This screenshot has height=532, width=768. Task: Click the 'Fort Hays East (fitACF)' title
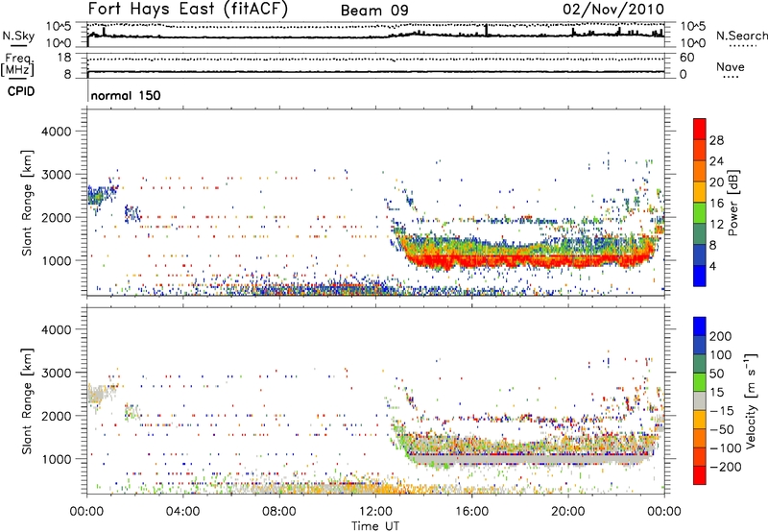(188, 9)
